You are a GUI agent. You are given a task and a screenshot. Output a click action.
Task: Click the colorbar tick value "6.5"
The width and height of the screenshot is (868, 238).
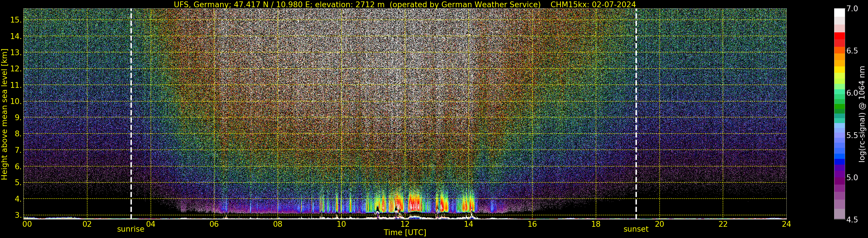[x=852, y=51]
